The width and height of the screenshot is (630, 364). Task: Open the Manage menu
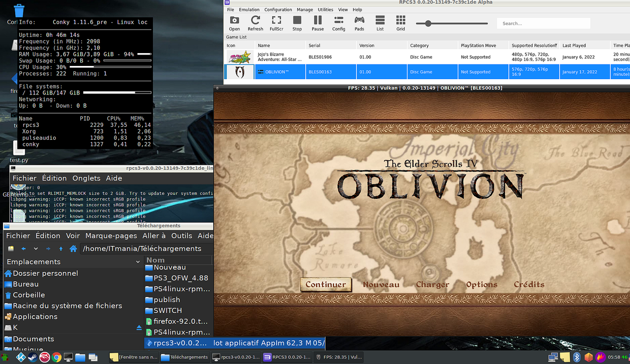305,9
